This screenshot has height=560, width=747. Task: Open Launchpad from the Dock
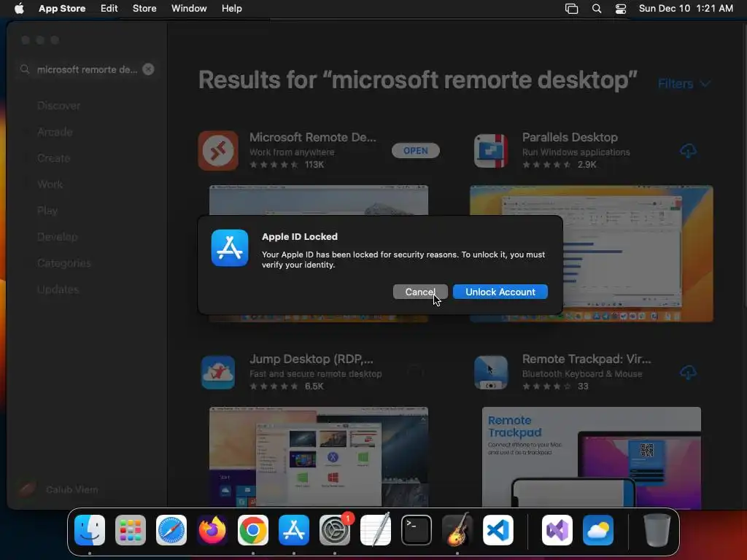131,530
